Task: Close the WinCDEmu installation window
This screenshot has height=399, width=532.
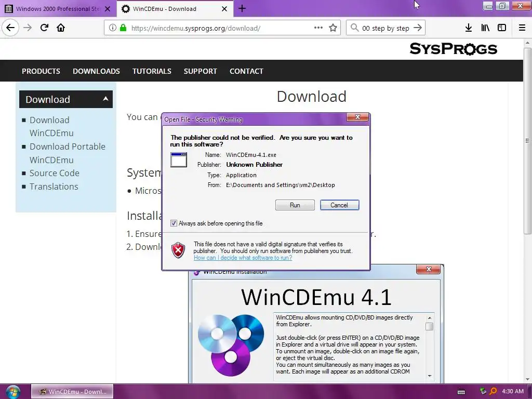Action: coord(429,269)
